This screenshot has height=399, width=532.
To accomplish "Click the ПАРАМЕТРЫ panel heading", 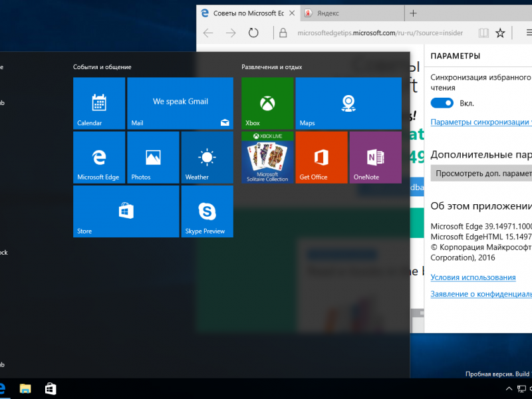I will tap(456, 56).
